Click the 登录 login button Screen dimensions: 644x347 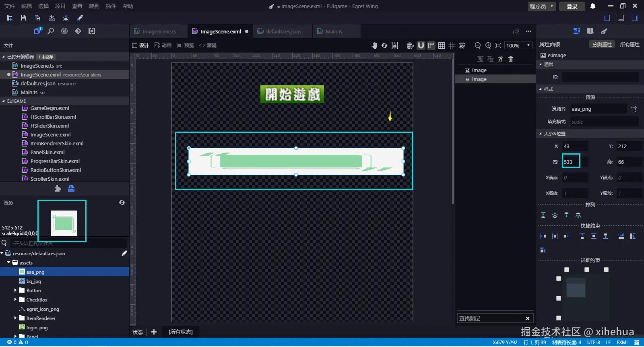pyautogui.click(x=572, y=6)
